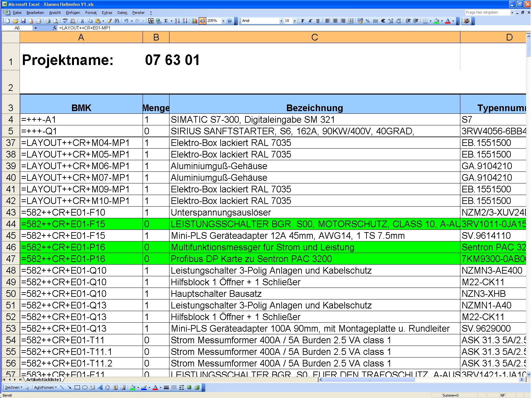Copy the selection using the copy icon
The height and width of the screenshot is (398, 532).
[90, 21]
